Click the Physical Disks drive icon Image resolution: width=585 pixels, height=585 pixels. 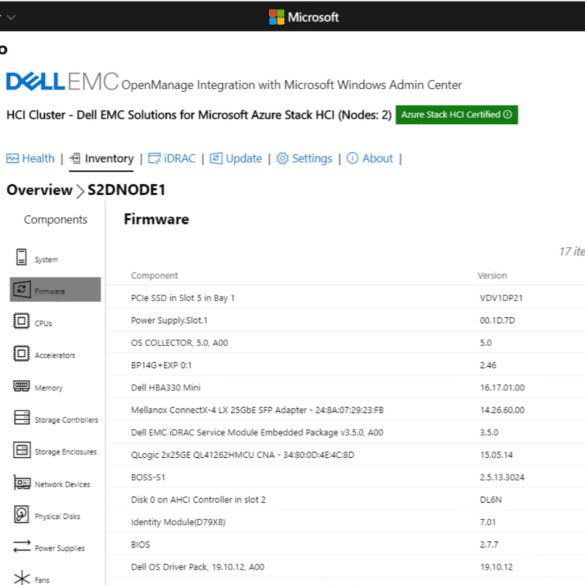[21, 514]
